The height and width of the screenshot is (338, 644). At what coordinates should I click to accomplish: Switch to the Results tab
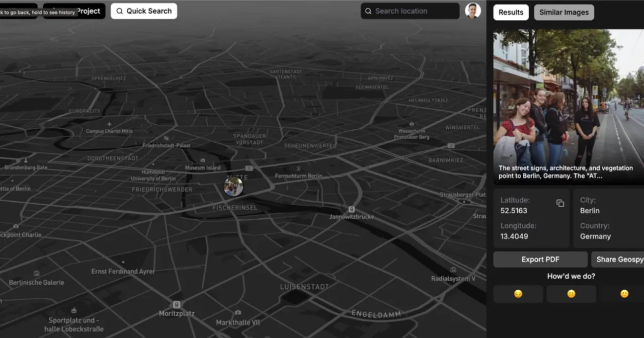point(511,12)
